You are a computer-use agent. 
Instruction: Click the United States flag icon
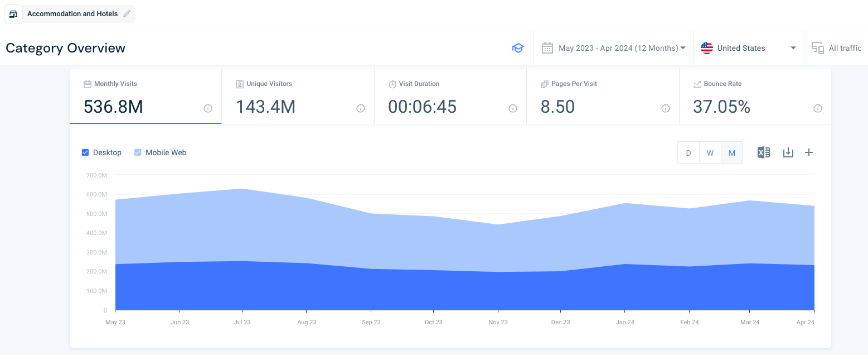706,48
